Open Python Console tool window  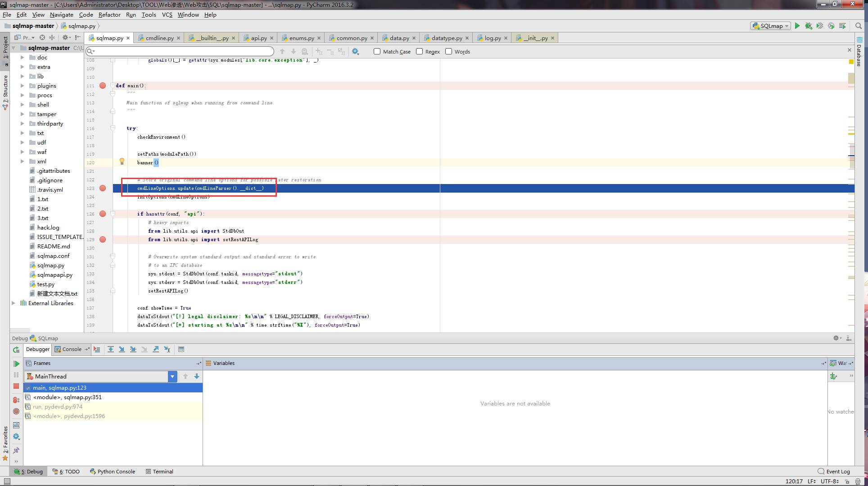[113, 472]
